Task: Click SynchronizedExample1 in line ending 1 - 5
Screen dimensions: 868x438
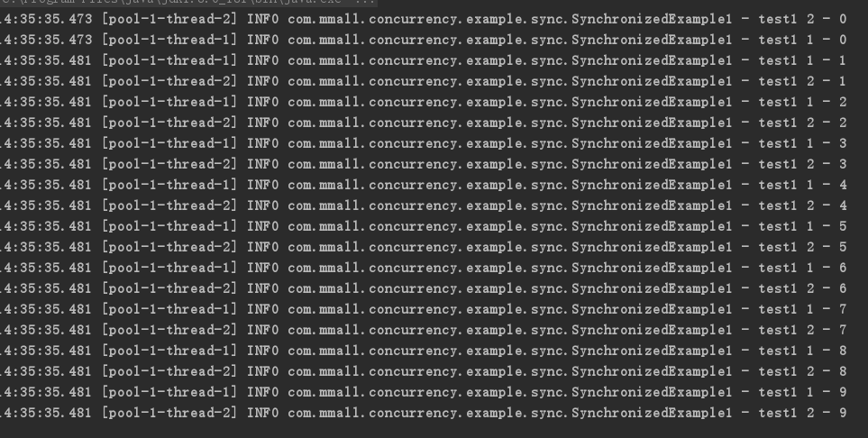Action: 652,226
